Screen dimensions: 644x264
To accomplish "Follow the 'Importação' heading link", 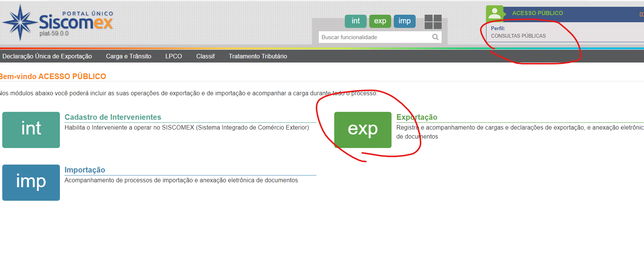I will click(x=85, y=170).
